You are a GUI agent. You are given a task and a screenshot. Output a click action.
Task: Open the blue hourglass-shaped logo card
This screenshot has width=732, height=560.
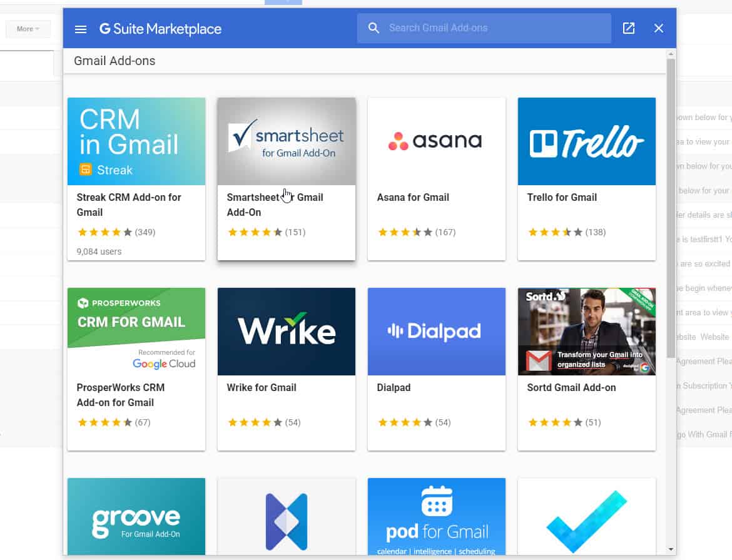point(286,517)
